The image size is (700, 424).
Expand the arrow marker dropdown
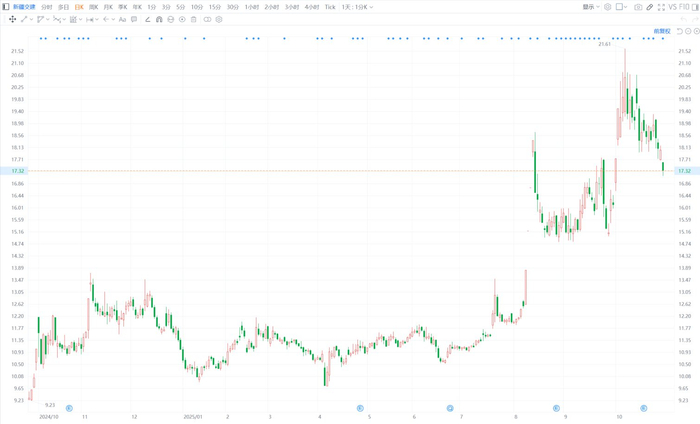coord(113,20)
